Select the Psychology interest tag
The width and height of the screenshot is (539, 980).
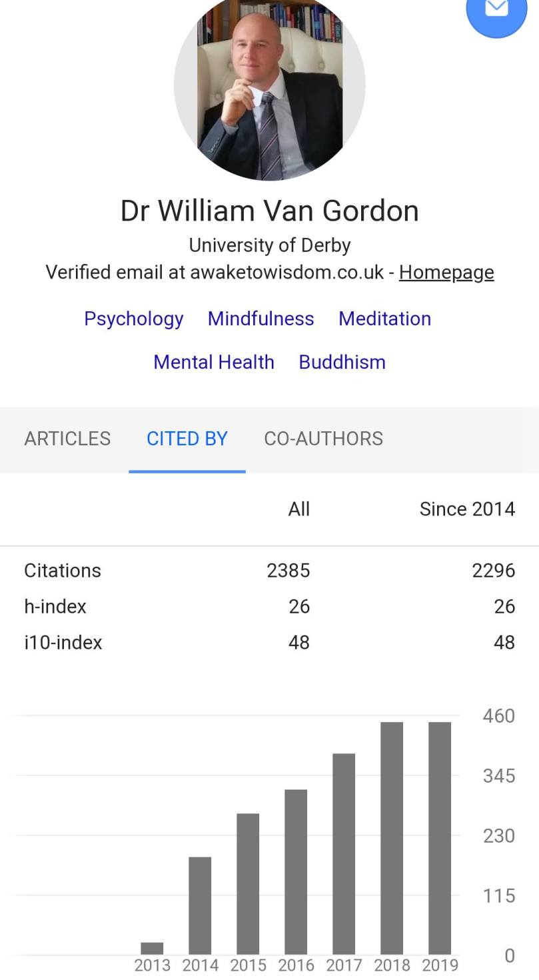133,319
